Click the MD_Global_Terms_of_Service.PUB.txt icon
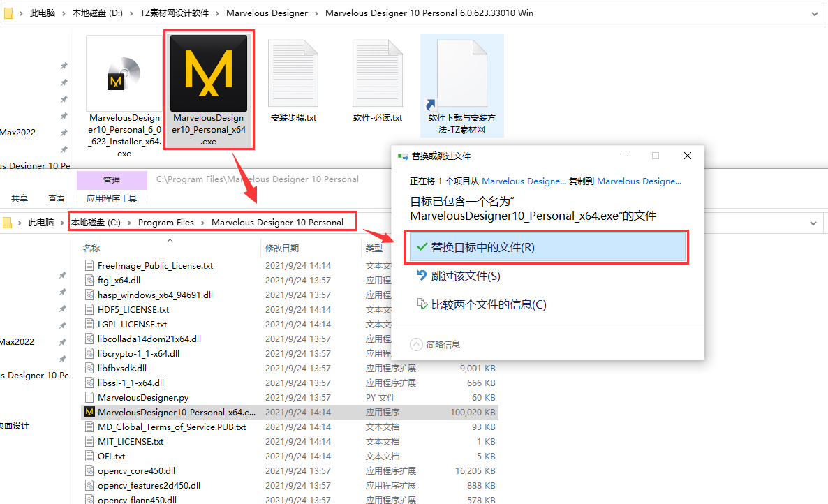This screenshot has height=504, width=828. [89, 427]
